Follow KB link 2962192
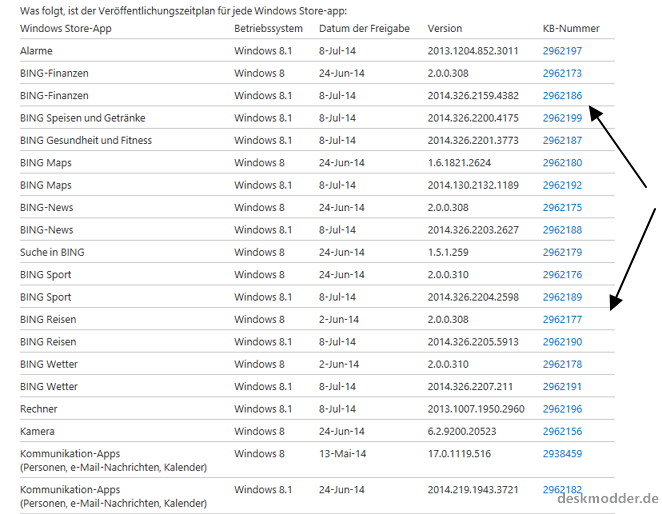662x514 pixels. [x=562, y=185]
